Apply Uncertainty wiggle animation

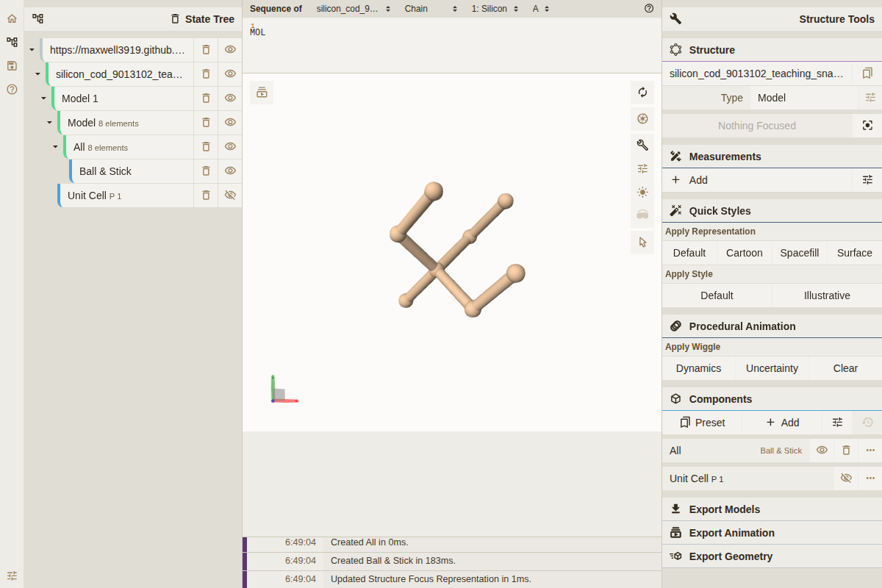[772, 368]
